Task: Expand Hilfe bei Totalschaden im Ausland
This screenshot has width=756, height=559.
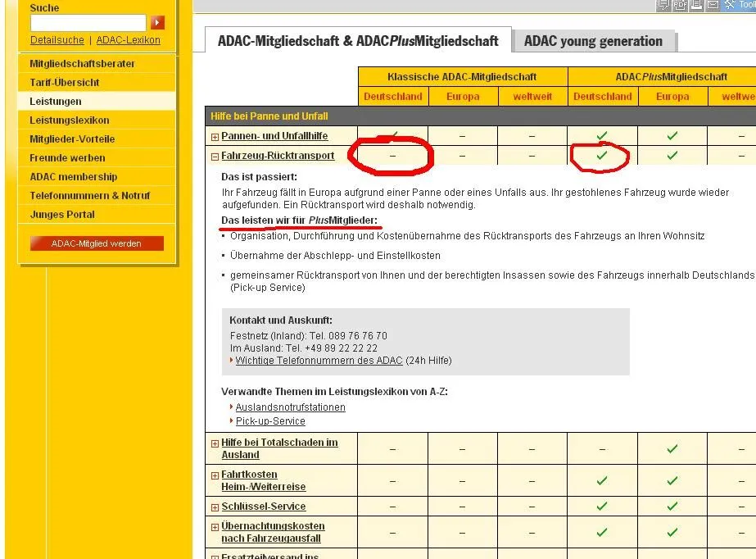Action: tap(215, 443)
